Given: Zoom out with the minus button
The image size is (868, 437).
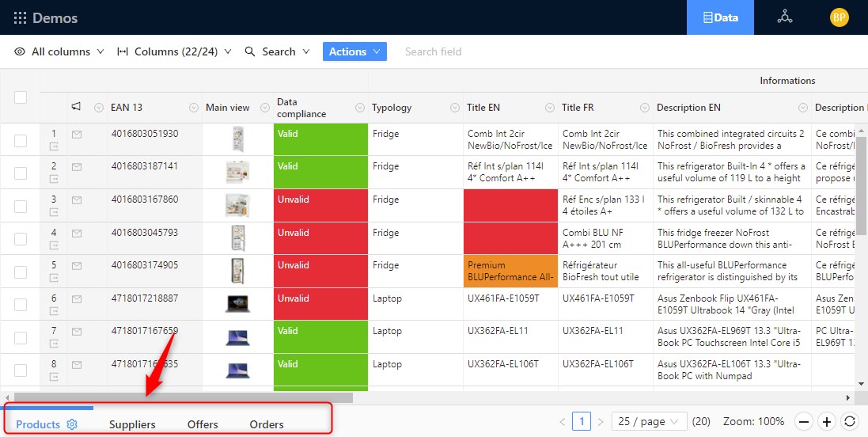Looking at the screenshot, I should point(803,422).
